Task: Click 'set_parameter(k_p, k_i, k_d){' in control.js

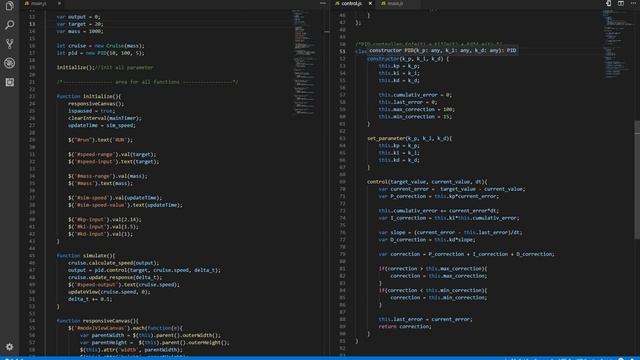Action: click(409, 139)
